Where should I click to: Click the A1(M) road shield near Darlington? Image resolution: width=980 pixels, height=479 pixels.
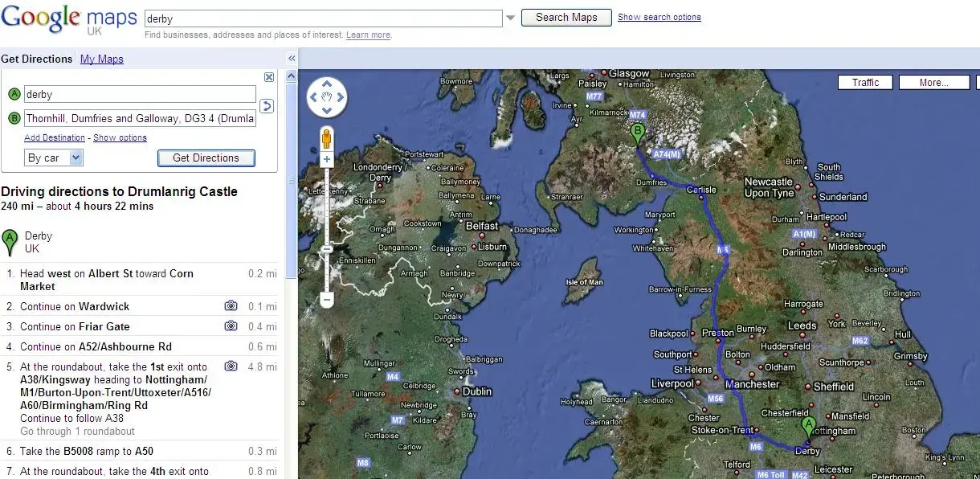[x=804, y=234]
